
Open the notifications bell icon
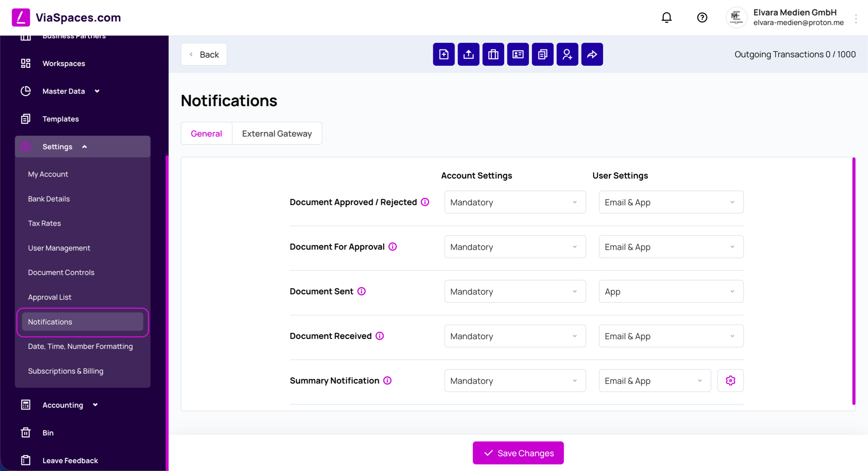click(667, 17)
